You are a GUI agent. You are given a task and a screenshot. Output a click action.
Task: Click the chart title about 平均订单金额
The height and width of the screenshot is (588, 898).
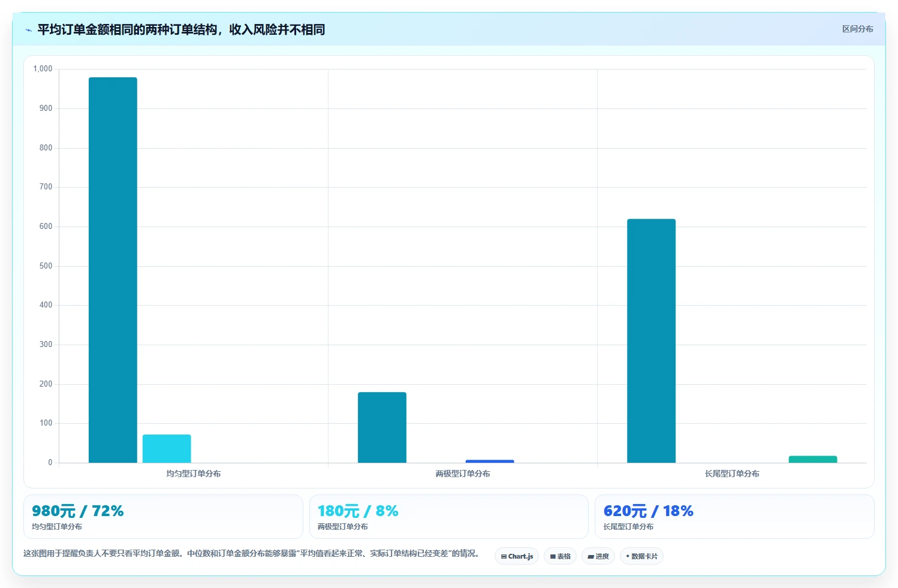pos(181,29)
